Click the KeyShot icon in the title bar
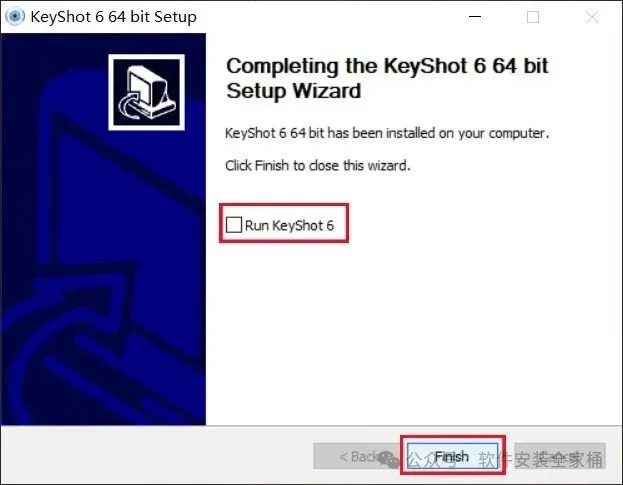The width and height of the screenshot is (623, 485). 15,17
